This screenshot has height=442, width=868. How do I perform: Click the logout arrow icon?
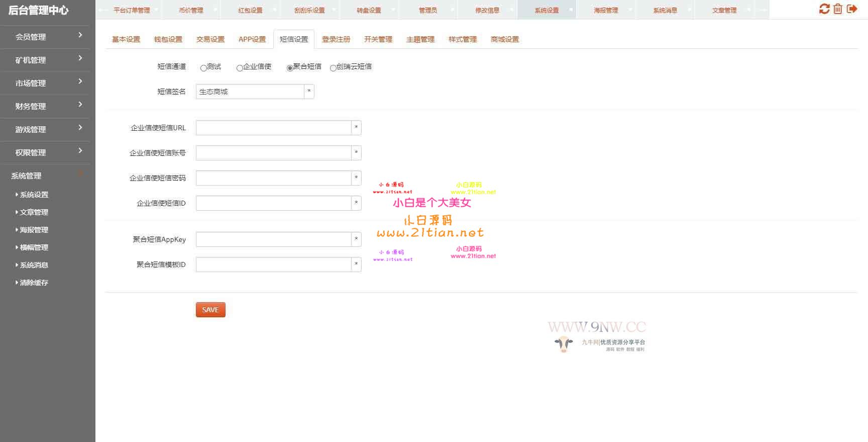pos(852,9)
